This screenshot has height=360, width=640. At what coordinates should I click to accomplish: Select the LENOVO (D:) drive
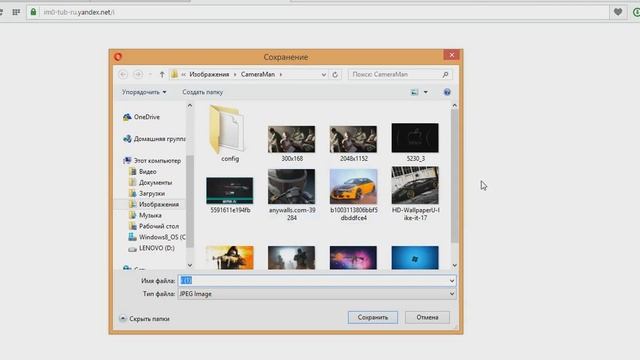pyautogui.click(x=151, y=248)
